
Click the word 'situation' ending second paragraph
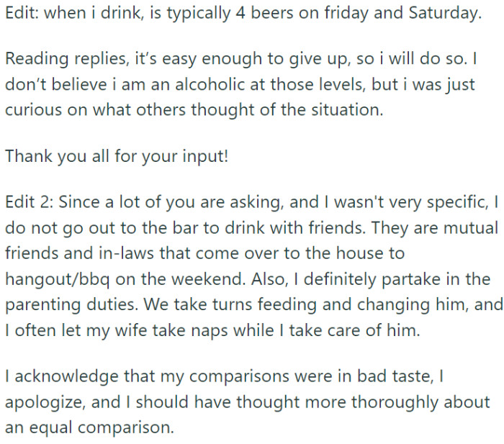coord(347,110)
